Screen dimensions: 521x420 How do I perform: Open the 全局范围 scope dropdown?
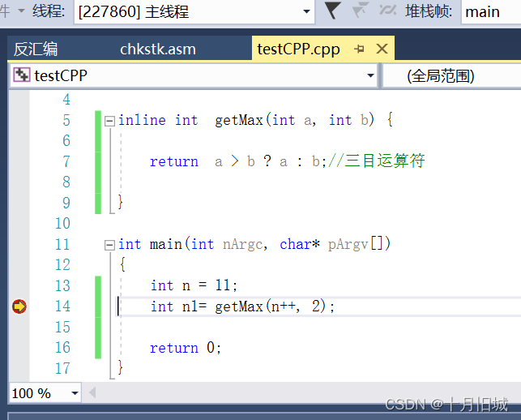(452, 75)
